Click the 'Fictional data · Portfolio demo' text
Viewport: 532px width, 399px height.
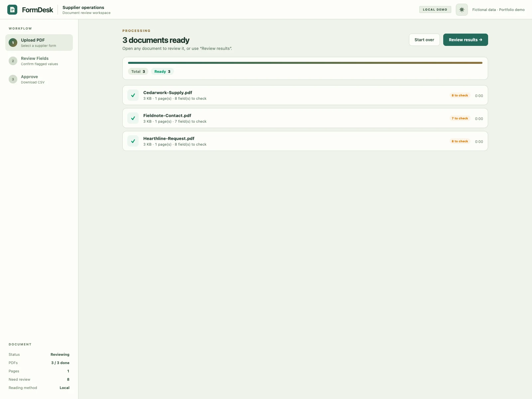coord(498,10)
